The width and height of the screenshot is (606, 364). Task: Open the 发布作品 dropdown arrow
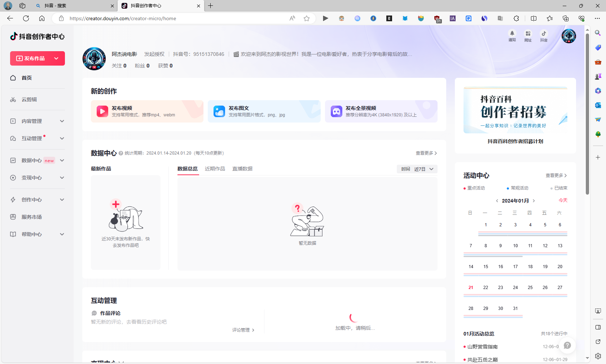click(x=56, y=58)
